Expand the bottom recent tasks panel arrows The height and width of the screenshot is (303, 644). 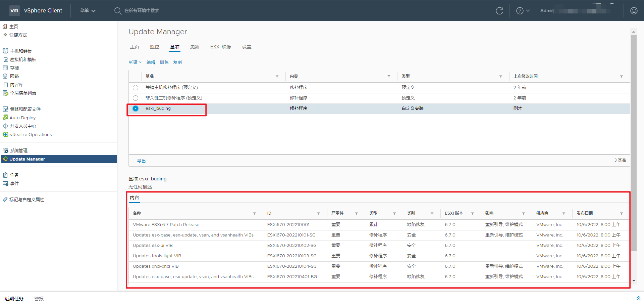click(638, 298)
